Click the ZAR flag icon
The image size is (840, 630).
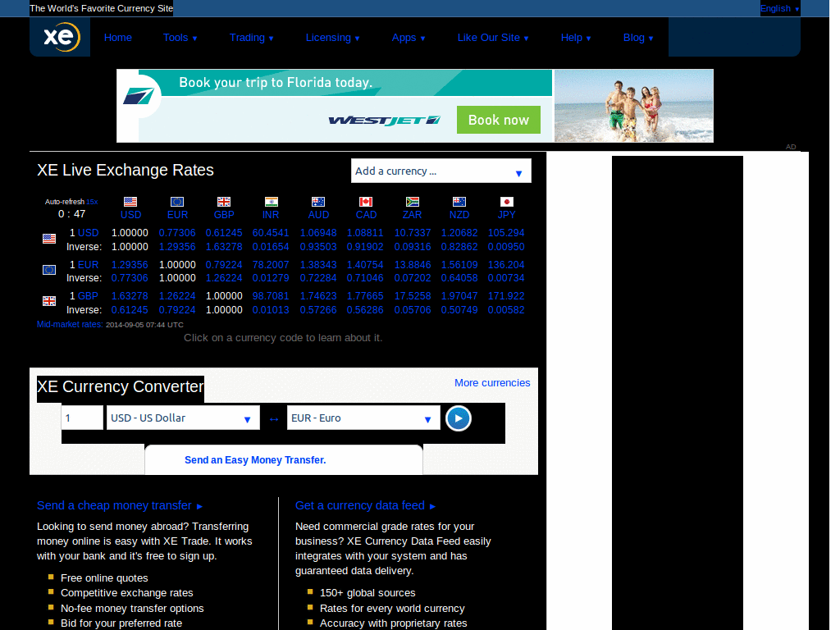pyautogui.click(x=413, y=202)
